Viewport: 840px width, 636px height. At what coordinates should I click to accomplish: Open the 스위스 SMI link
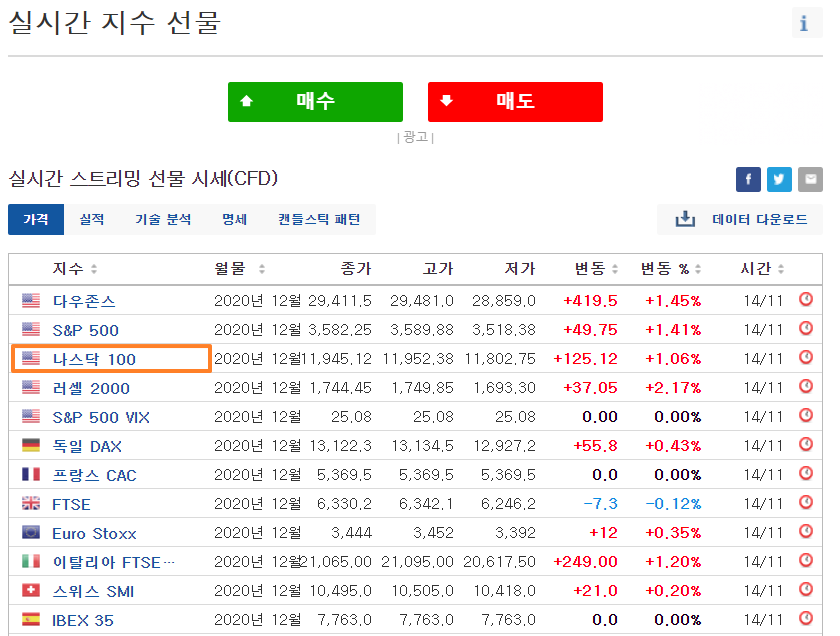tap(93, 592)
